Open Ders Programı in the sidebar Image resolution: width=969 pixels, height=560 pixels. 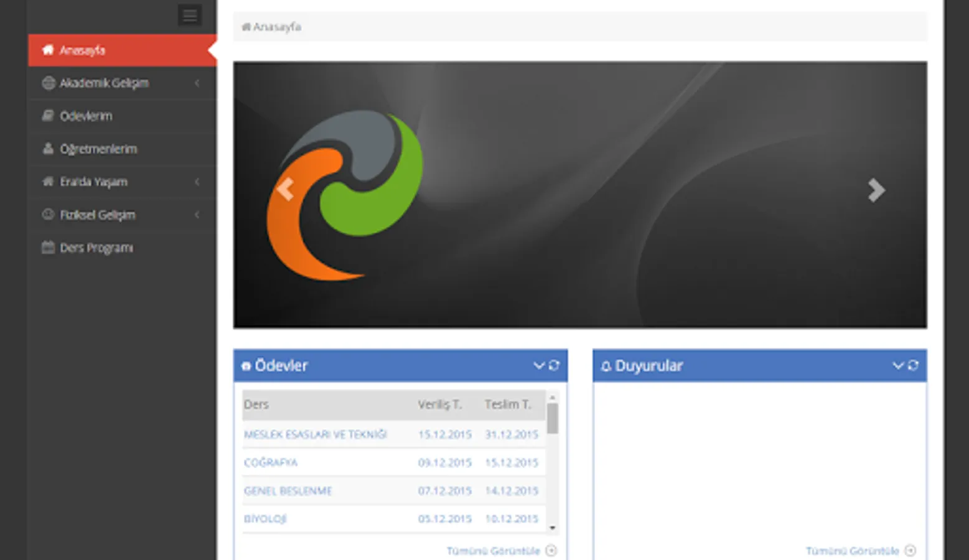[x=122, y=248]
